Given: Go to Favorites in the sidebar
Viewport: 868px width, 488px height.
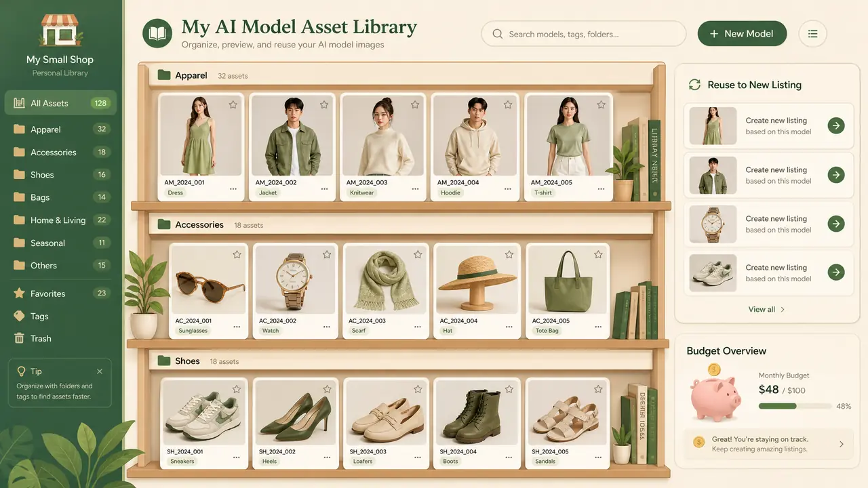Looking at the screenshot, I should [x=61, y=293].
